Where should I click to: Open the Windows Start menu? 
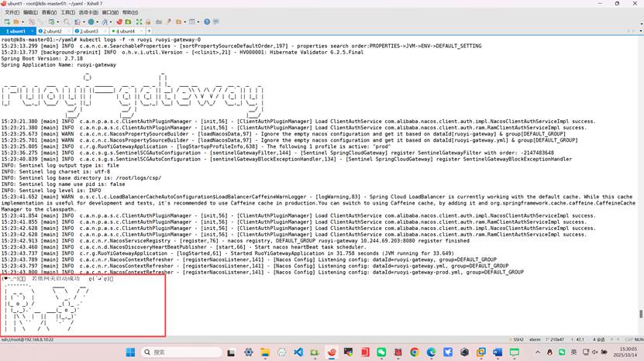(130, 352)
